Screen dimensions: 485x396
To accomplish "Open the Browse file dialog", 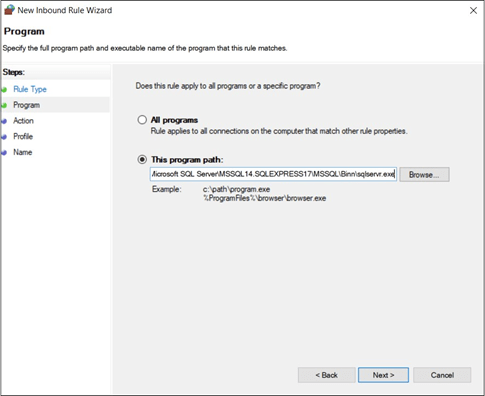I will point(424,175).
